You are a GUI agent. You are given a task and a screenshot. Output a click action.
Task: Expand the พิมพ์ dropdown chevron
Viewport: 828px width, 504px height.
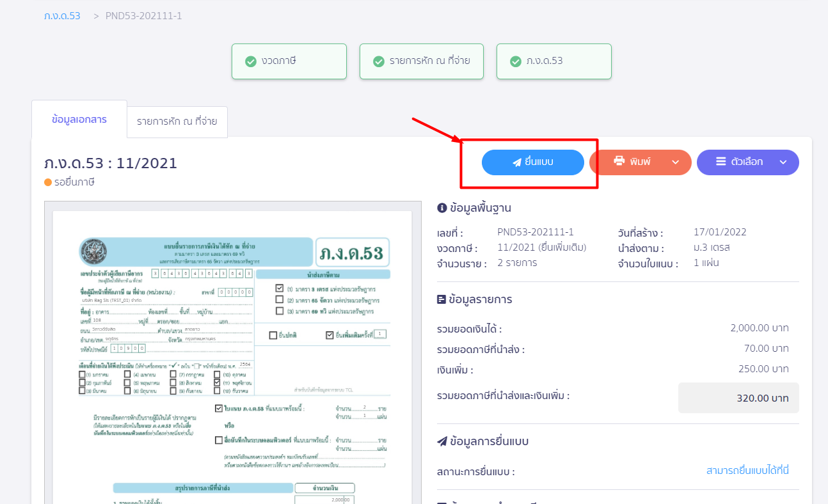[x=675, y=162]
